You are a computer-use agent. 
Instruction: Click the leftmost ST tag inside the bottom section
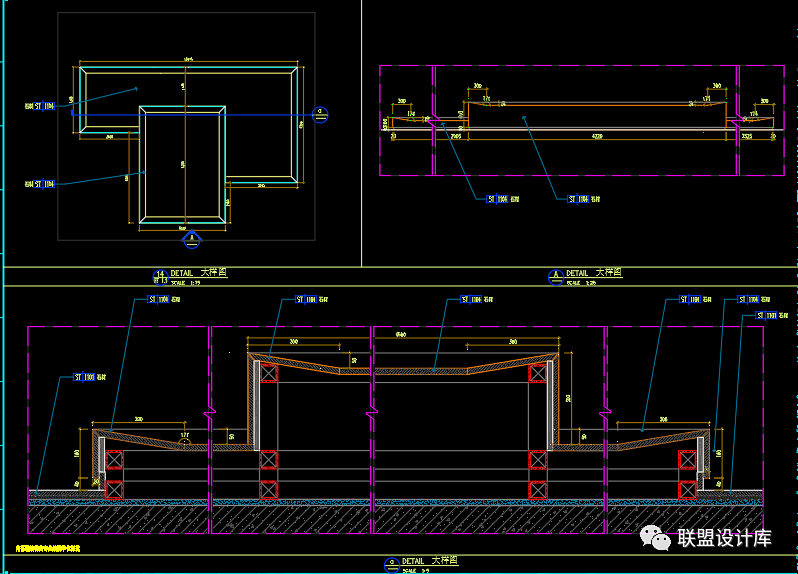tap(85, 378)
